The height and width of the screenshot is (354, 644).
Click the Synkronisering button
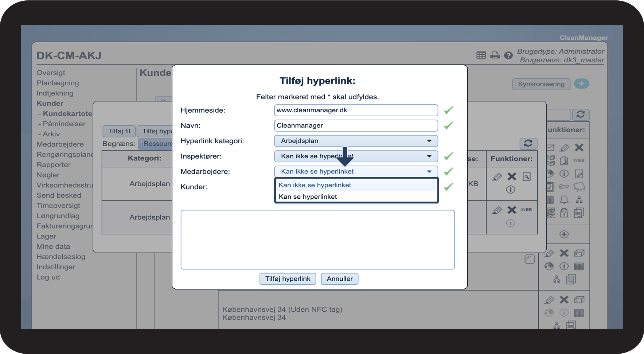click(541, 84)
